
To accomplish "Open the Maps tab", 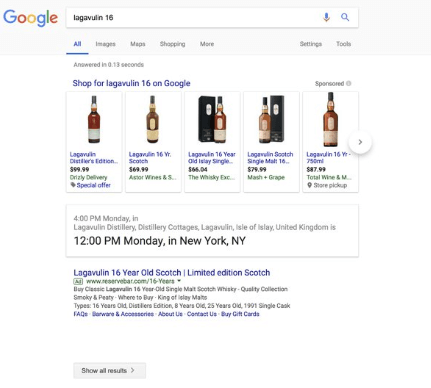I will point(138,44).
